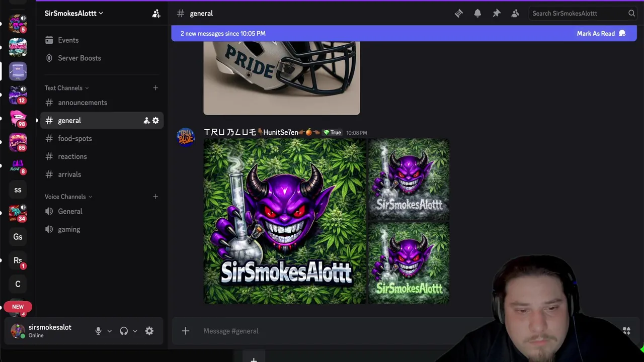Open the purple robot server icon
The height and width of the screenshot is (362, 644).
click(x=18, y=71)
